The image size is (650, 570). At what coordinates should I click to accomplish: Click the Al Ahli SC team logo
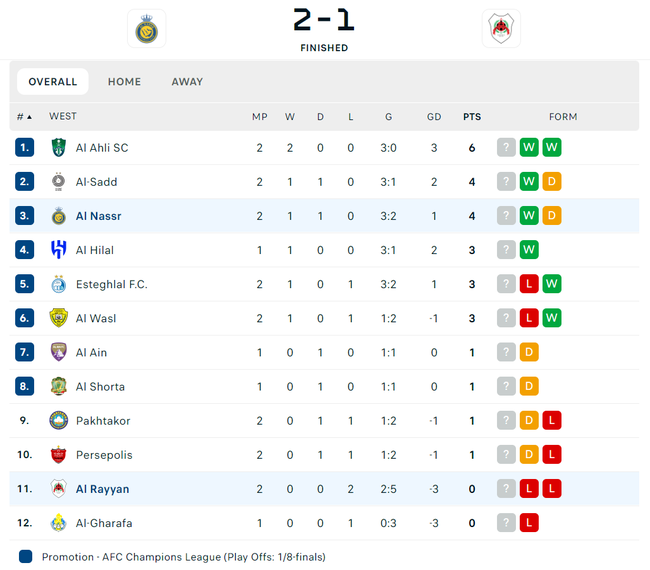58,148
